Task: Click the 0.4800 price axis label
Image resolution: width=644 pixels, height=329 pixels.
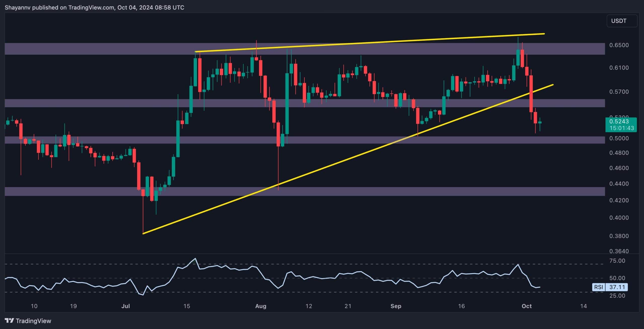Action: [x=619, y=153]
